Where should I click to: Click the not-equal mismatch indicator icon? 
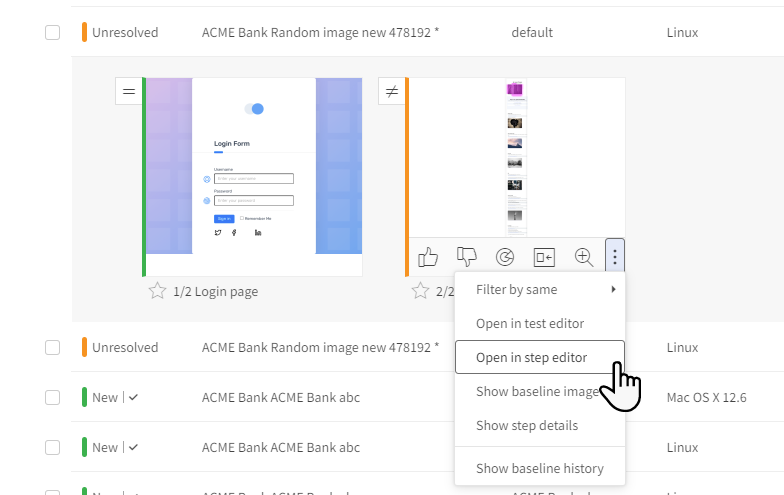tap(392, 92)
